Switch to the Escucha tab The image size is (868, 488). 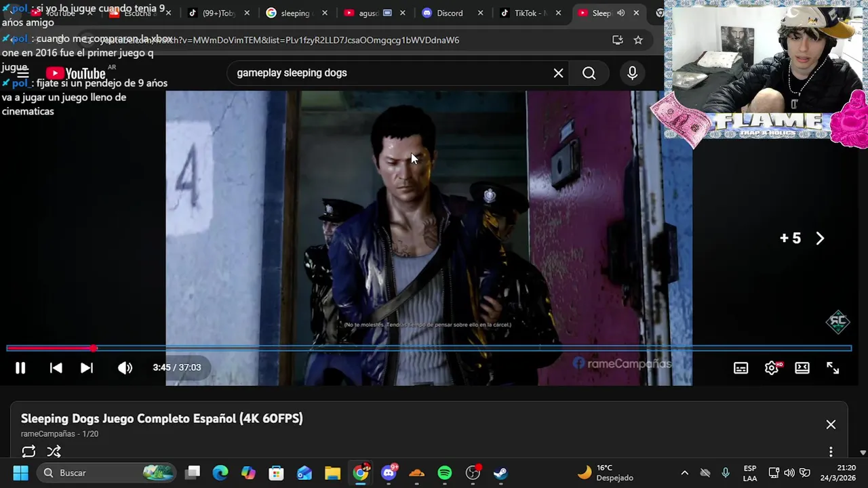pos(139,13)
